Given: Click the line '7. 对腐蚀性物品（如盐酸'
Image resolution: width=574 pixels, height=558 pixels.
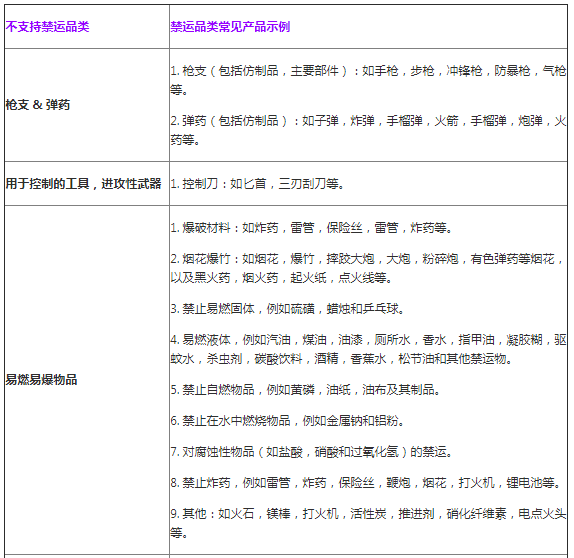Looking at the screenshot, I should (312, 452).
